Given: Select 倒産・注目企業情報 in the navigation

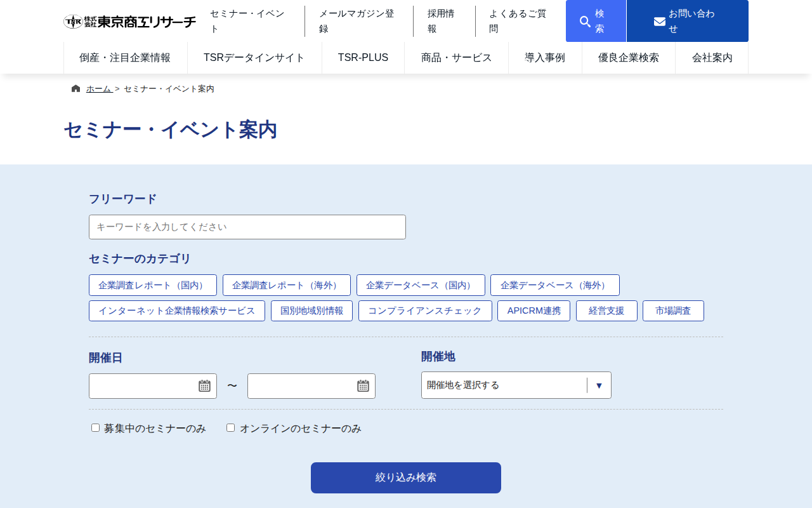Looking at the screenshot, I should (125, 57).
